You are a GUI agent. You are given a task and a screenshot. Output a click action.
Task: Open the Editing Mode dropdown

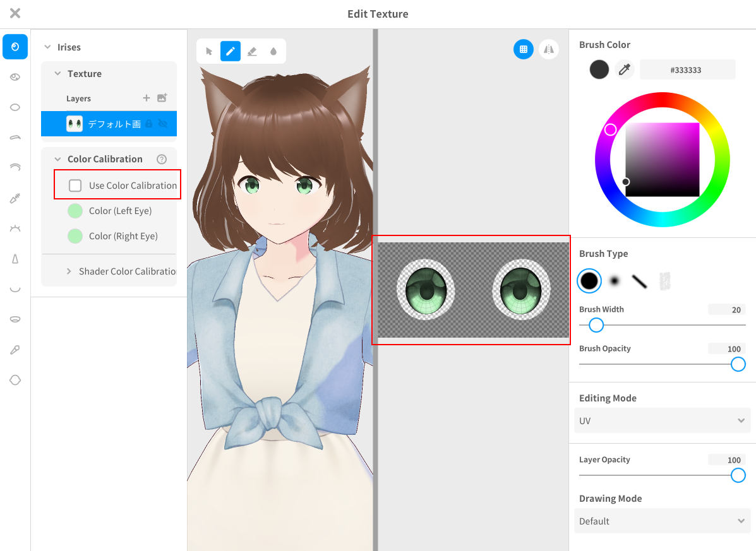coord(662,421)
